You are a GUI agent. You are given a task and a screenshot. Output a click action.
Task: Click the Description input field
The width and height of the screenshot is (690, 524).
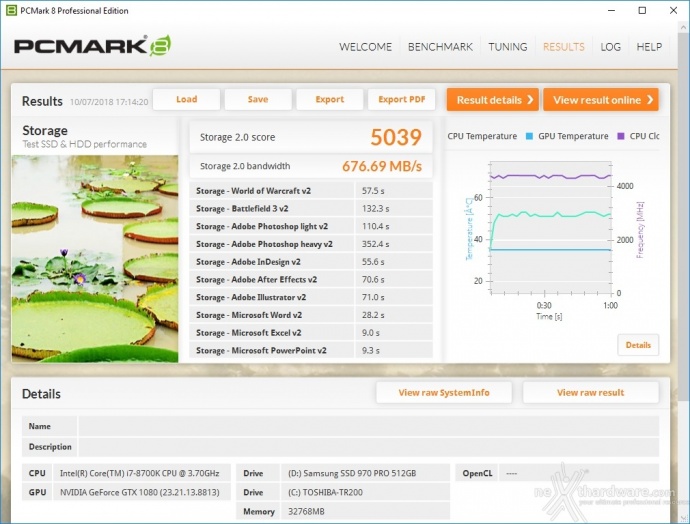[x=368, y=447]
